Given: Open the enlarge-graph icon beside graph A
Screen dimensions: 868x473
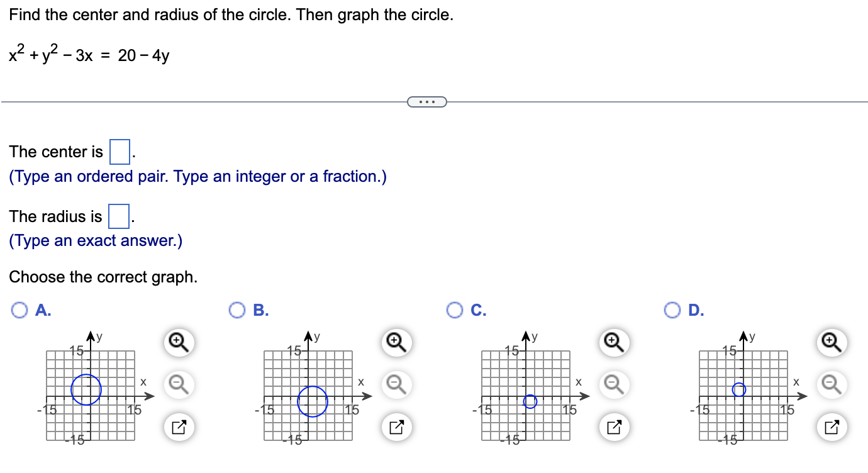Looking at the screenshot, I should coord(178,427).
